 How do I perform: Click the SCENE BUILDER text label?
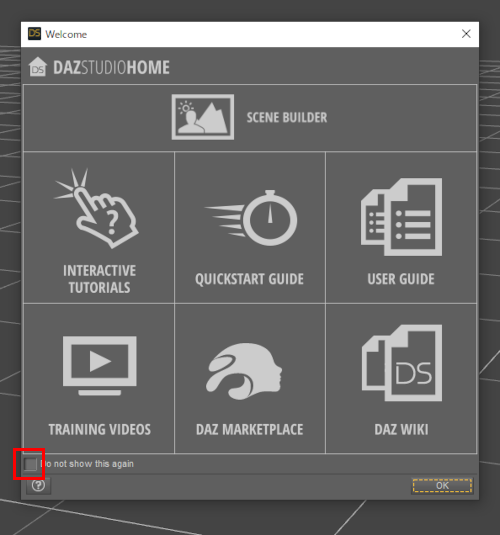(287, 118)
